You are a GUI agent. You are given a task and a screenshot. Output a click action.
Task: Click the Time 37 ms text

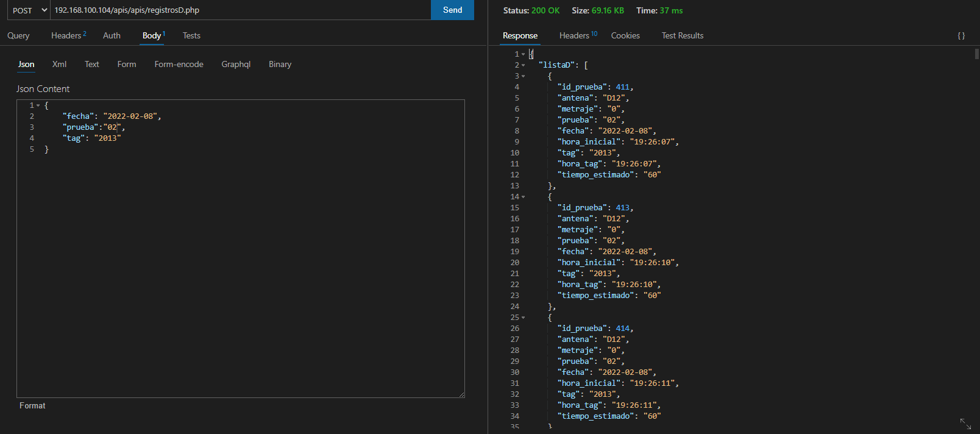[x=659, y=10]
